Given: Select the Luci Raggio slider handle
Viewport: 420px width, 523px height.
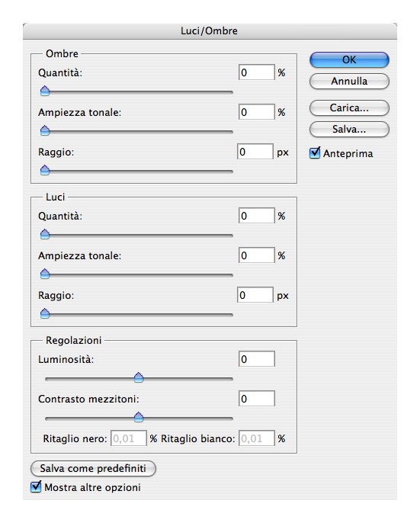Looking at the screenshot, I should coord(45,313).
